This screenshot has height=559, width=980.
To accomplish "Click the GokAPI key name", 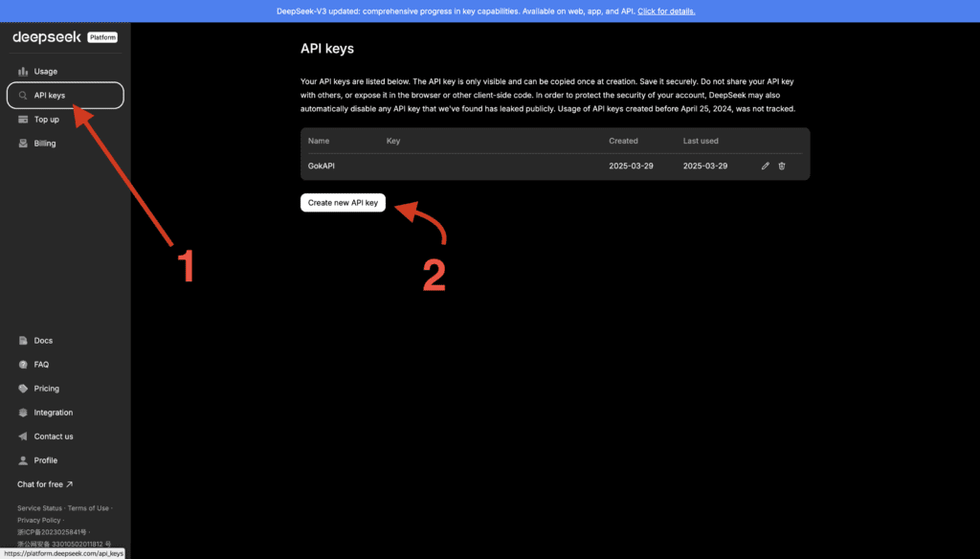I will [x=322, y=166].
